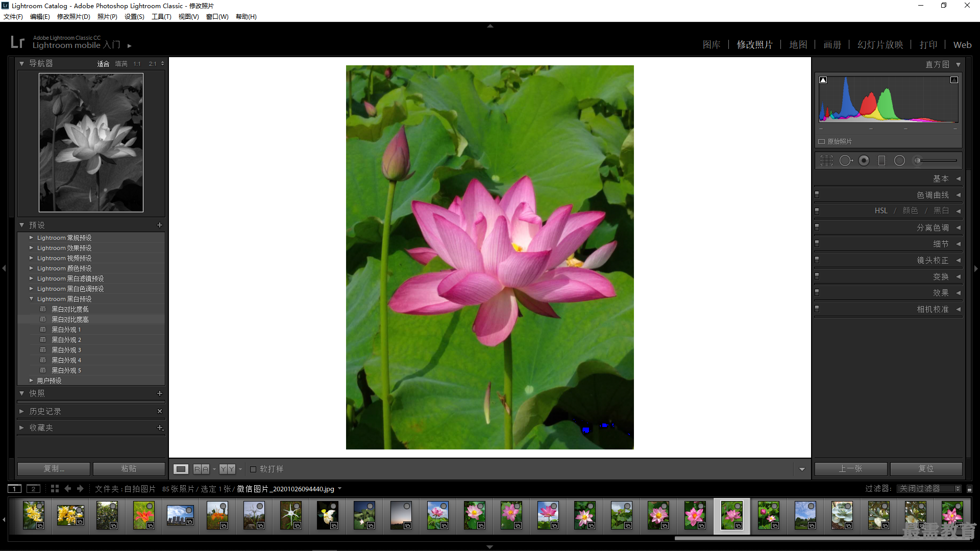Expand 用户预设 folder
Viewport: 980px width, 551px height.
coord(31,381)
